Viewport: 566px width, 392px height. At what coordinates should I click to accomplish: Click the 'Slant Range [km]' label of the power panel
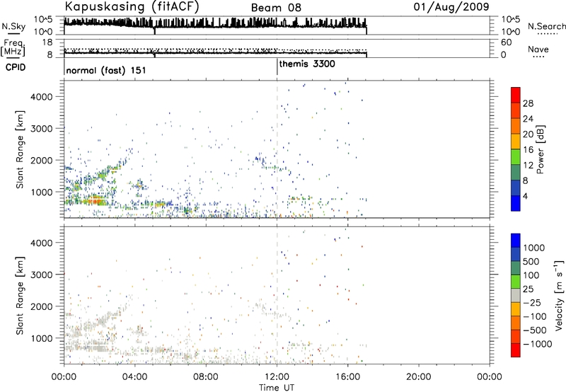click(x=20, y=149)
